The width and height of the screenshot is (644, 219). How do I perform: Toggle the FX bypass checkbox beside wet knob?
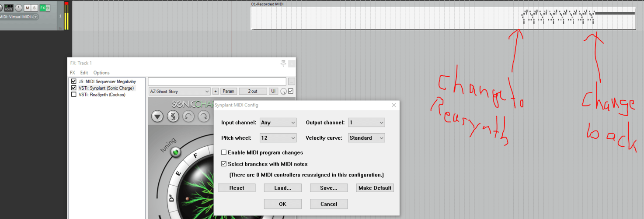[x=291, y=91]
